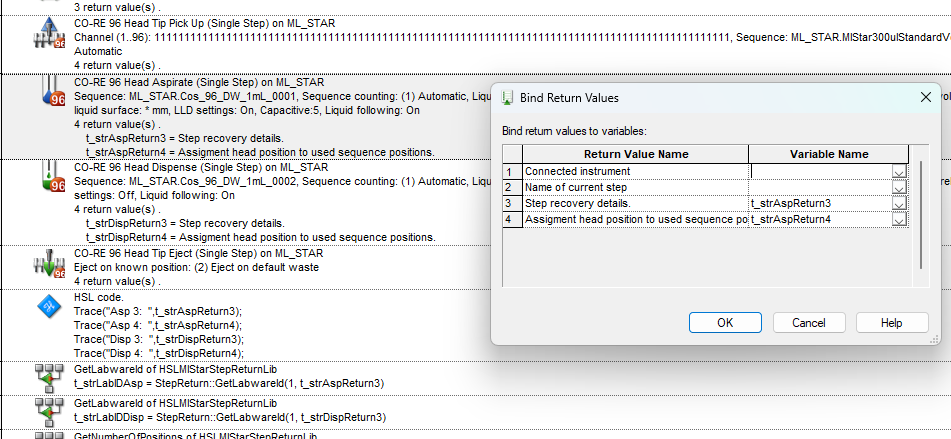Image resolution: width=951 pixels, height=439 pixels.
Task: Click the dialog's vertical scrollbar
Action: pyautogui.click(x=921, y=215)
